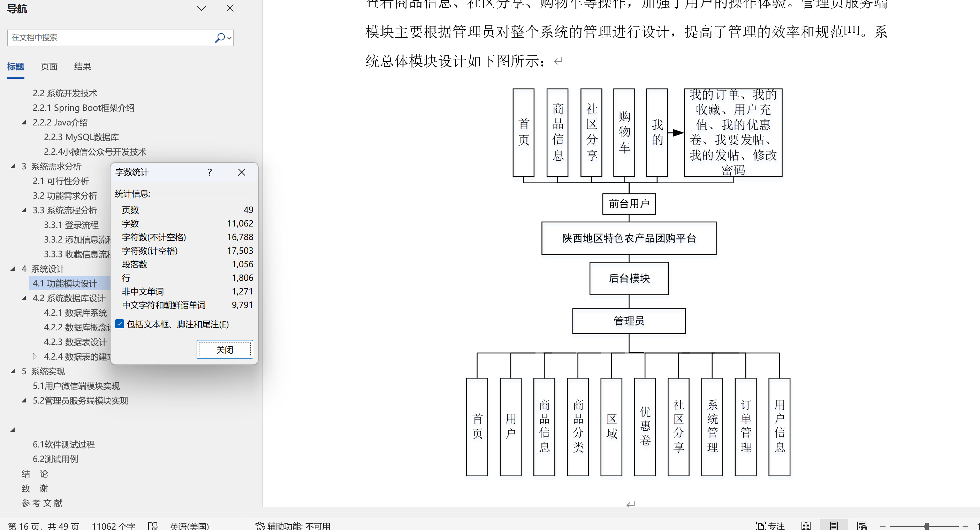Go to heading 2.2 系统开发技术
This screenshot has height=530, width=980.
point(65,93)
